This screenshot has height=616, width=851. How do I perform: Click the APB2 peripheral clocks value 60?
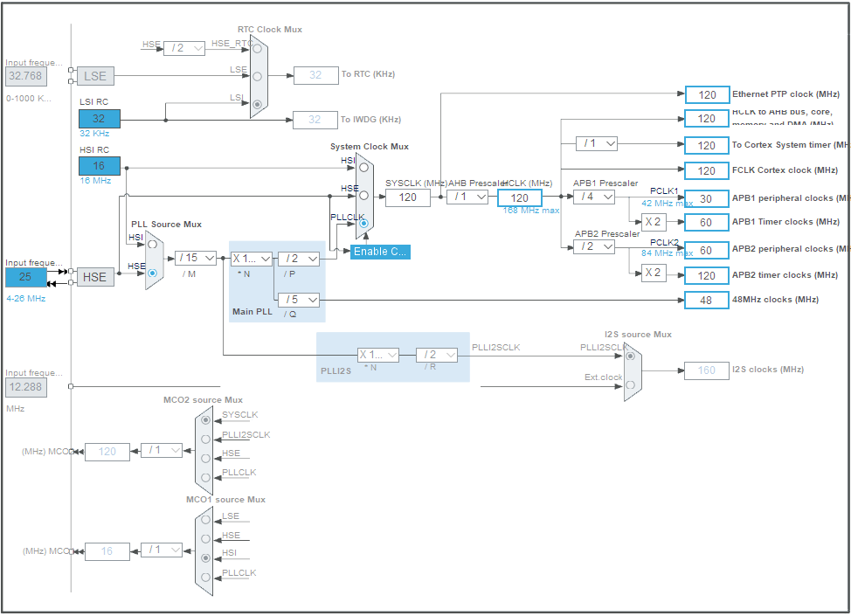click(707, 250)
